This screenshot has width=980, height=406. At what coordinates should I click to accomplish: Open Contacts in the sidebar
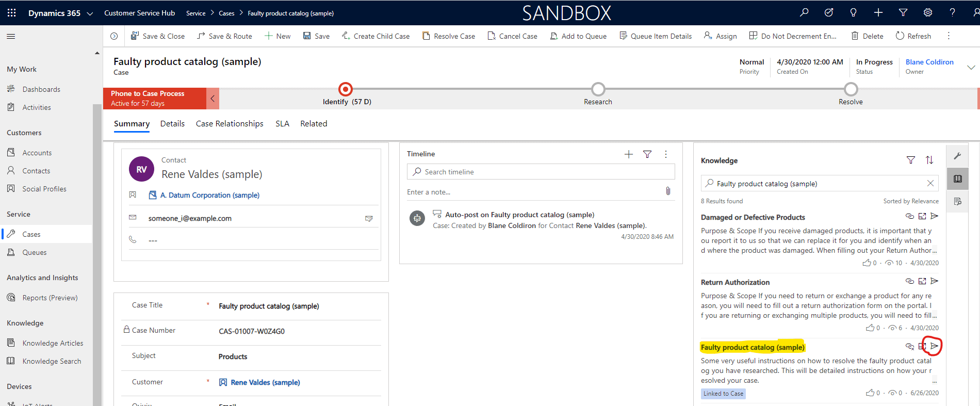36,171
